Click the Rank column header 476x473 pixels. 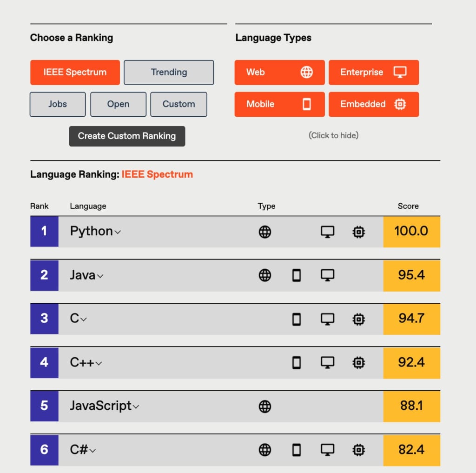(39, 206)
